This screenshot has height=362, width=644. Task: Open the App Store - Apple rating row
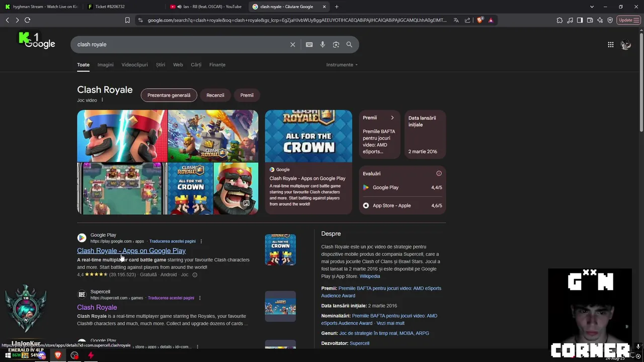[403, 206]
